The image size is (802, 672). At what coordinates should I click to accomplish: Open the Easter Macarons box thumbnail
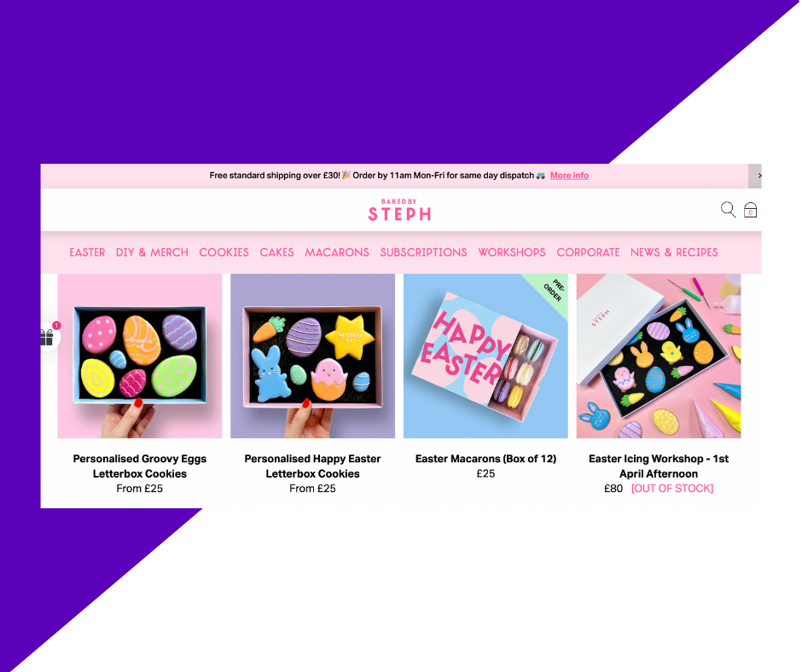point(485,356)
